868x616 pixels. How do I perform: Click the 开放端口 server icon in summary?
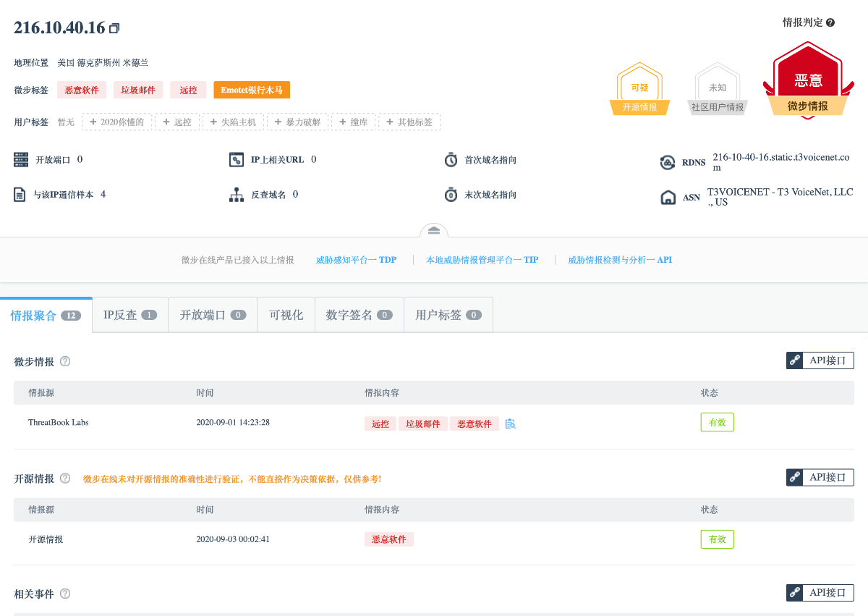click(x=21, y=160)
